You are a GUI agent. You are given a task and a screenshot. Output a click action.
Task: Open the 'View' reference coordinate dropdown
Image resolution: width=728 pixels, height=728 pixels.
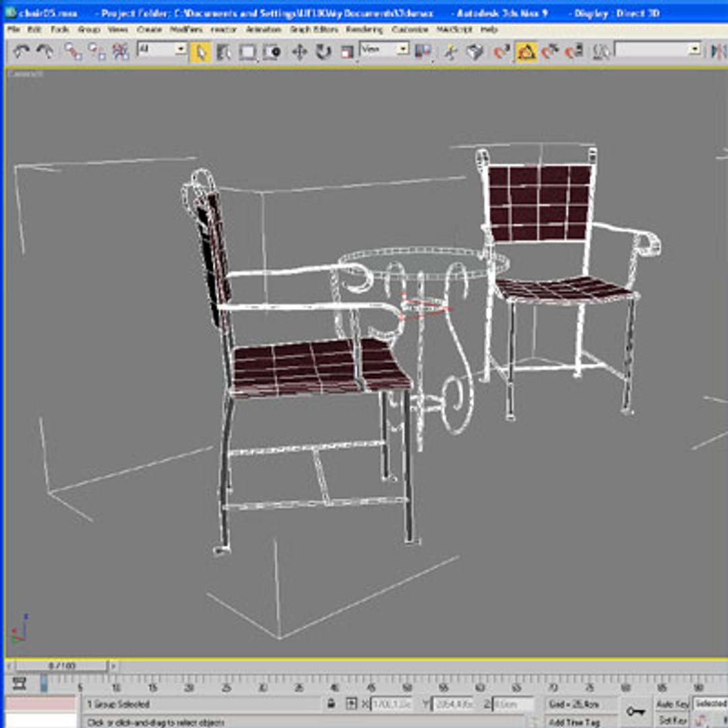pyautogui.click(x=384, y=49)
